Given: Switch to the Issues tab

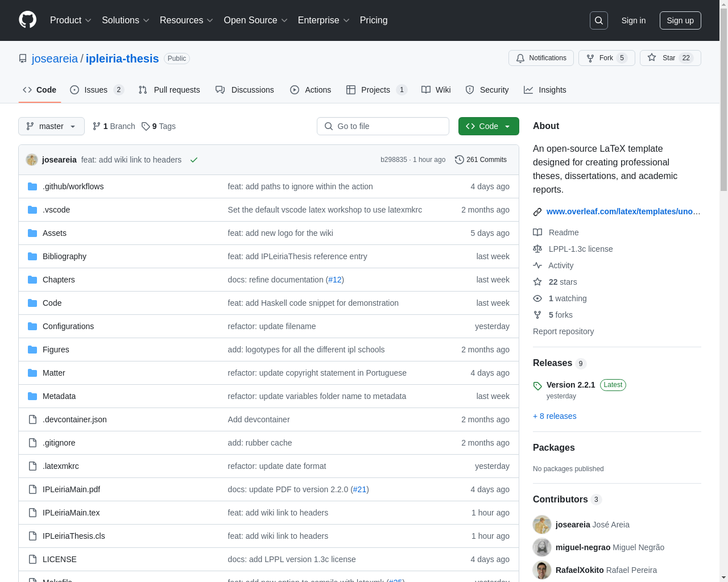Looking at the screenshot, I should tap(97, 90).
